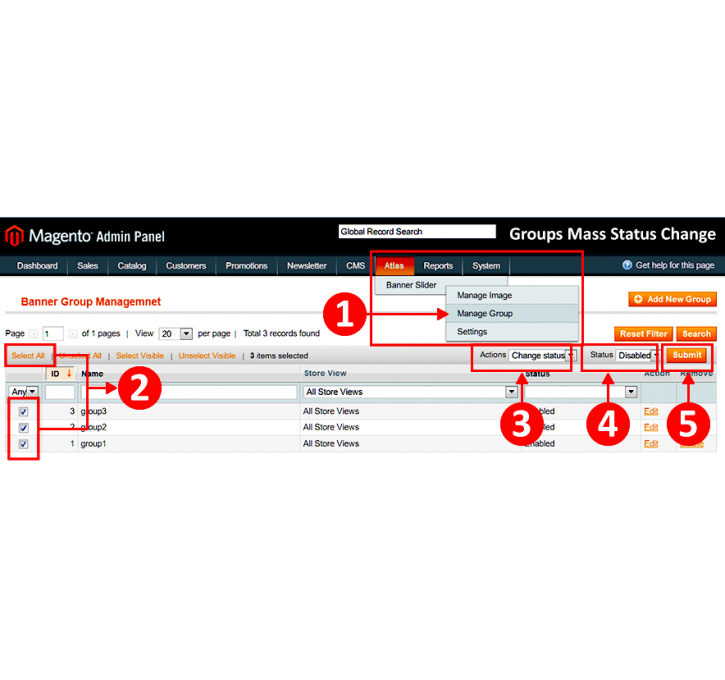Viewport: 725px width, 680px height.
Task: Click All Store Views cell for group3
Action: tap(331, 411)
